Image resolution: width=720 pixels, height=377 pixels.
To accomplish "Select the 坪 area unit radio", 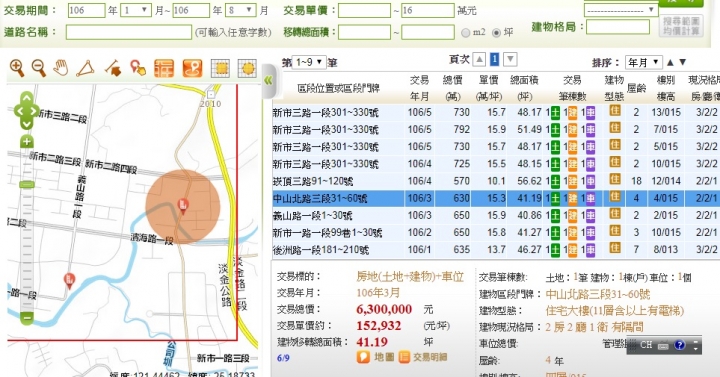I will click(496, 33).
